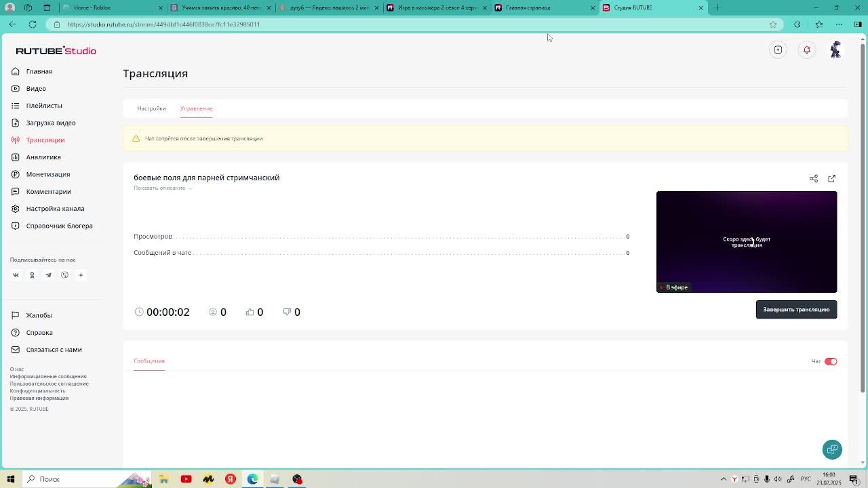
Task: Select the Сообщения tab
Action: click(149, 361)
